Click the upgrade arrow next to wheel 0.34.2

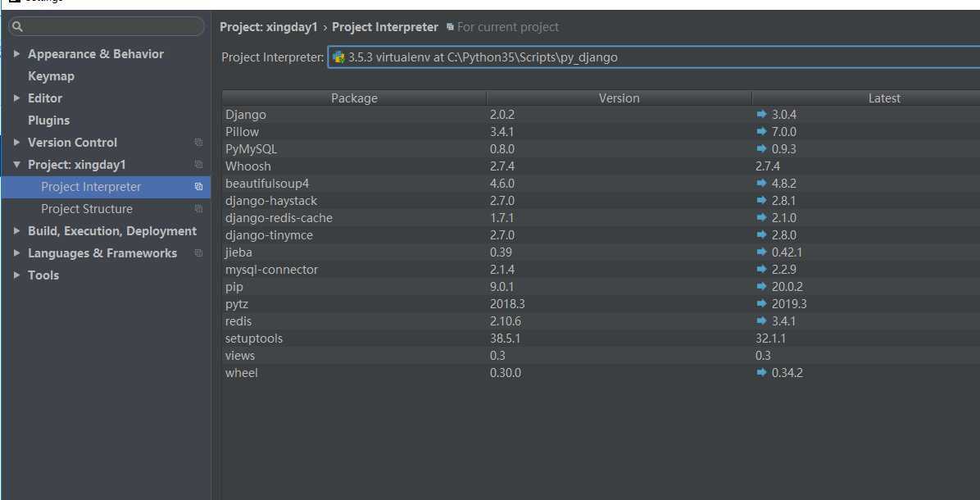click(761, 372)
